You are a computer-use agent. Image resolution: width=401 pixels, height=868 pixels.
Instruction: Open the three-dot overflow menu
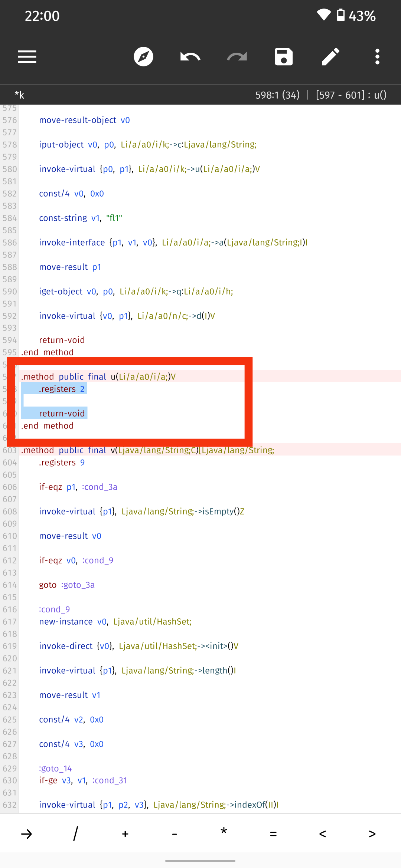pos(377,57)
